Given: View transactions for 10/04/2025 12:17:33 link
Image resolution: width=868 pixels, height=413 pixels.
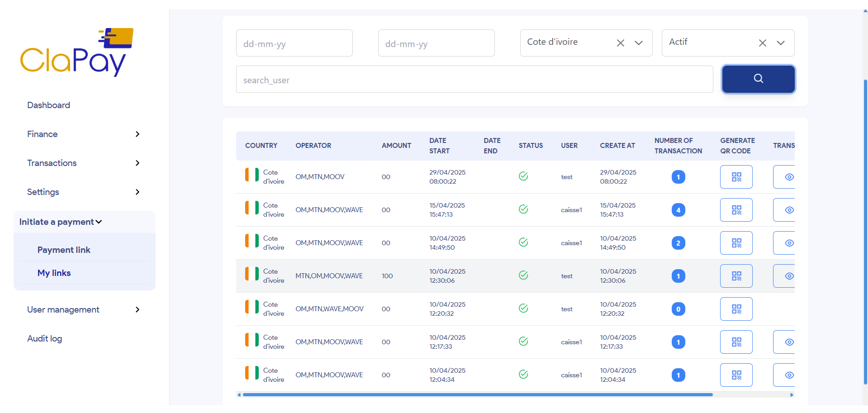Looking at the screenshot, I should (x=788, y=342).
